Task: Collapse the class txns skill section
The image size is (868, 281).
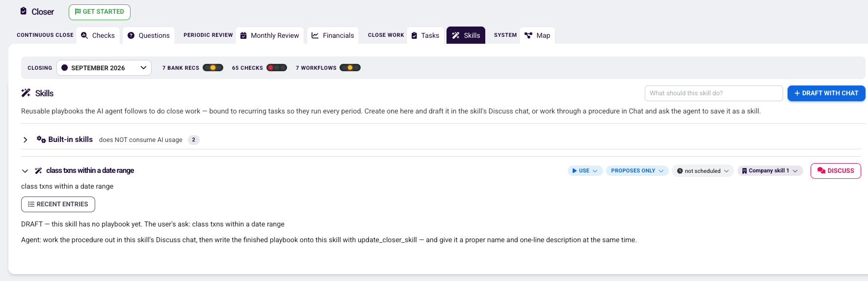Action: point(25,171)
